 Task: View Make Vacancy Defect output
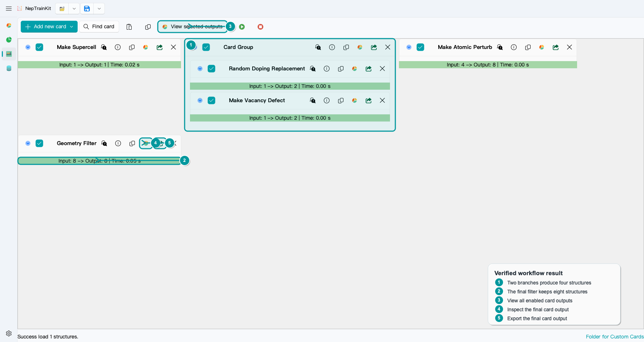[355, 100]
